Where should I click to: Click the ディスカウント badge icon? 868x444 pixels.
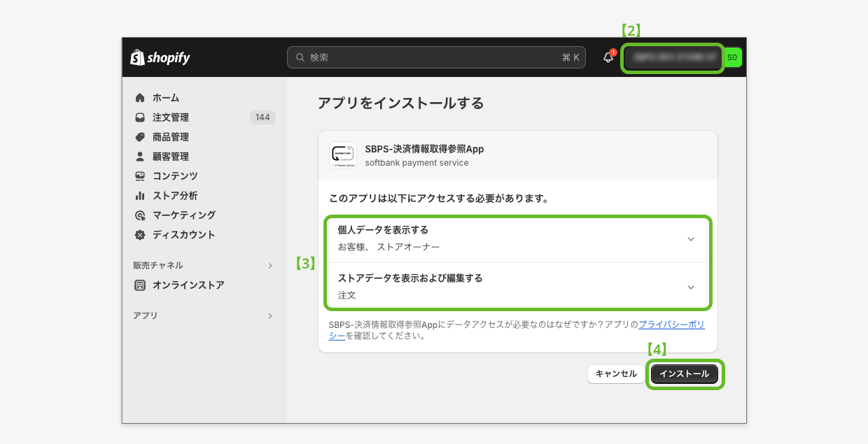(140, 235)
